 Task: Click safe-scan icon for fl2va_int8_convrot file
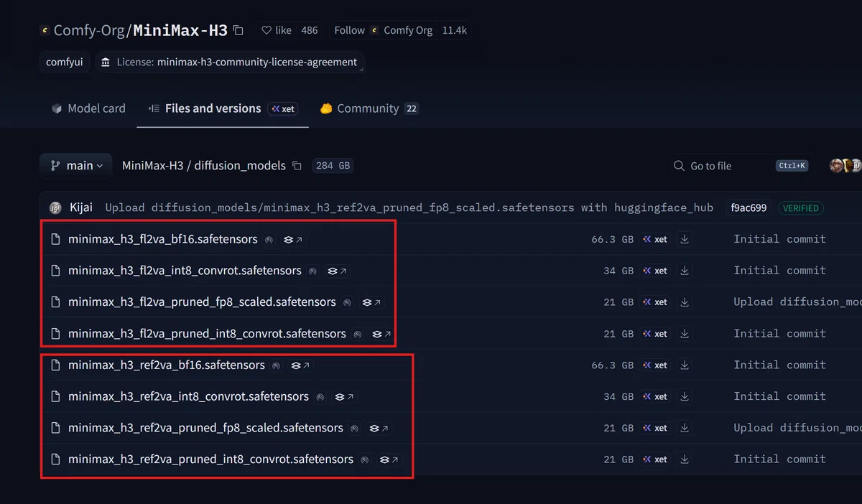tap(312, 271)
